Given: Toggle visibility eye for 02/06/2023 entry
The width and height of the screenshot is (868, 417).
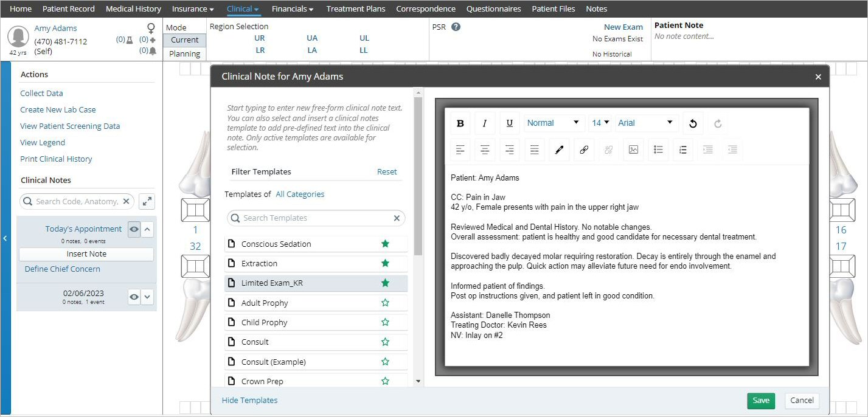Looking at the screenshot, I should 134,297.
